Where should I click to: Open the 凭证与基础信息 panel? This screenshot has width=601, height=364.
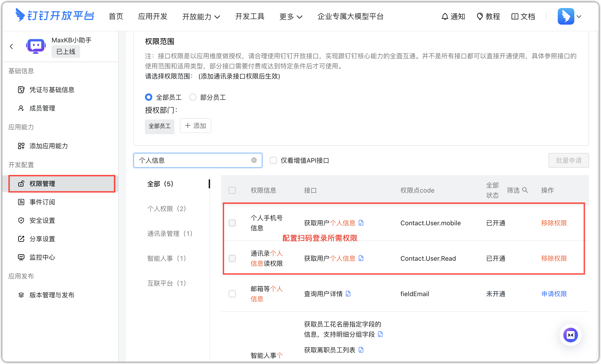click(52, 90)
